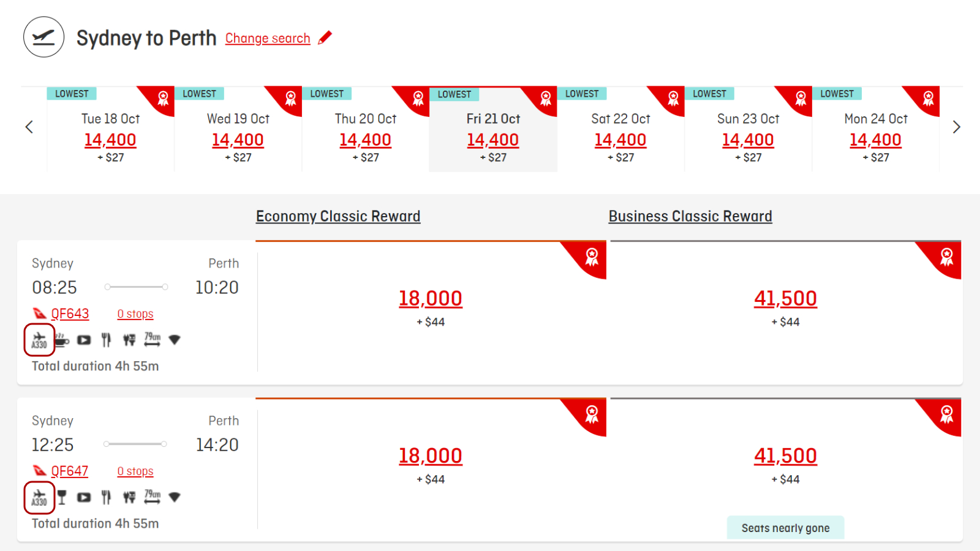Click the wine glass icon for QF647
This screenshot has width=980, height=551.
pyautogui.click(x=62, y=497)
